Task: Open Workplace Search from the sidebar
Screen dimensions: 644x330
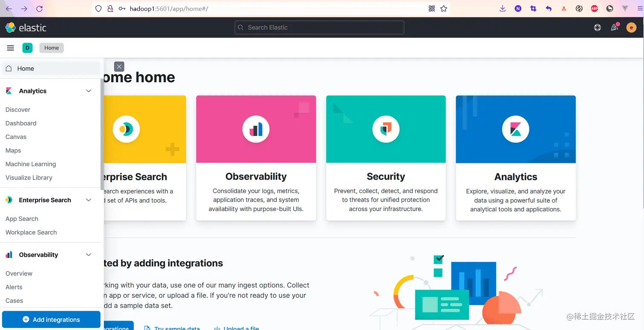Action: click(x=31, y=232)
